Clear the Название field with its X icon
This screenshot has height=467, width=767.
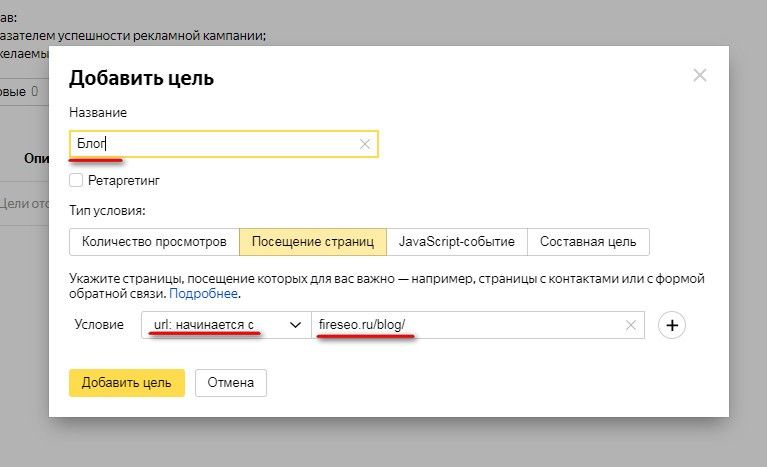coord(365,144)
